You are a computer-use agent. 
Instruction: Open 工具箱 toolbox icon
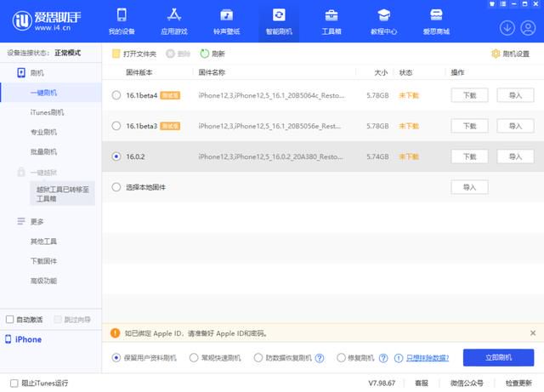331,15
